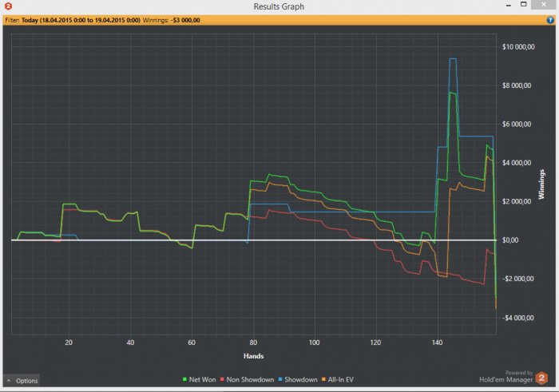Click the Hold'em Manager 2 logo icon

542,378
